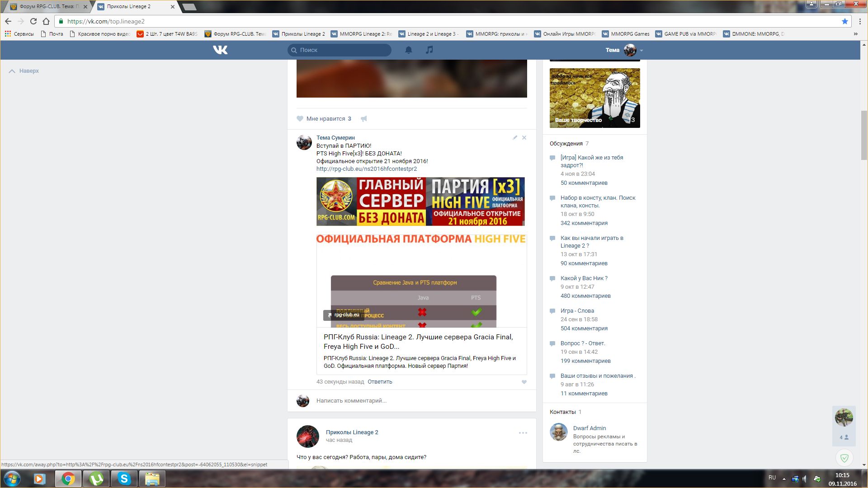This screenshot has width=868, height=488.
Task: Click the VK logo home icon
Action: click(220, 50)
